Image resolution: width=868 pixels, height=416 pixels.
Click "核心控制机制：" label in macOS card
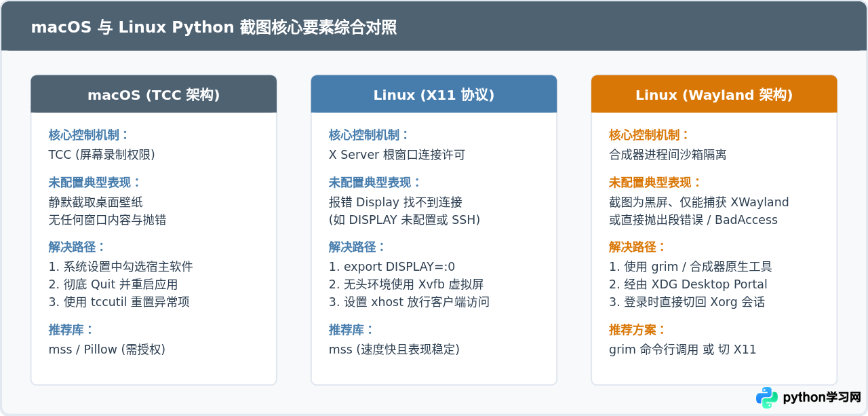tap(90, 134)
